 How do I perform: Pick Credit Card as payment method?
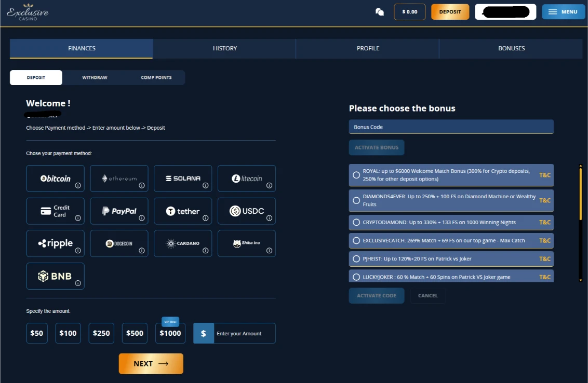point(55,211)
